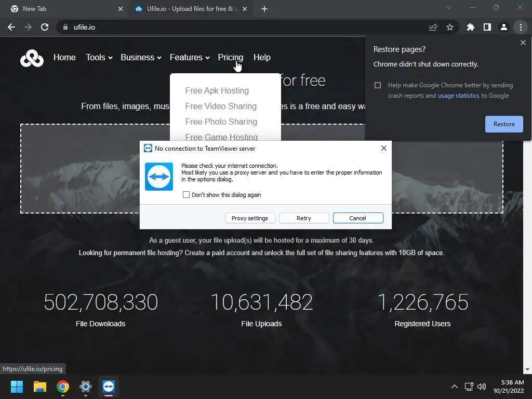Click Cancel in TeamViewer dialog
Image resolution: width=532 pixels, height=399 pixels.
357,218
